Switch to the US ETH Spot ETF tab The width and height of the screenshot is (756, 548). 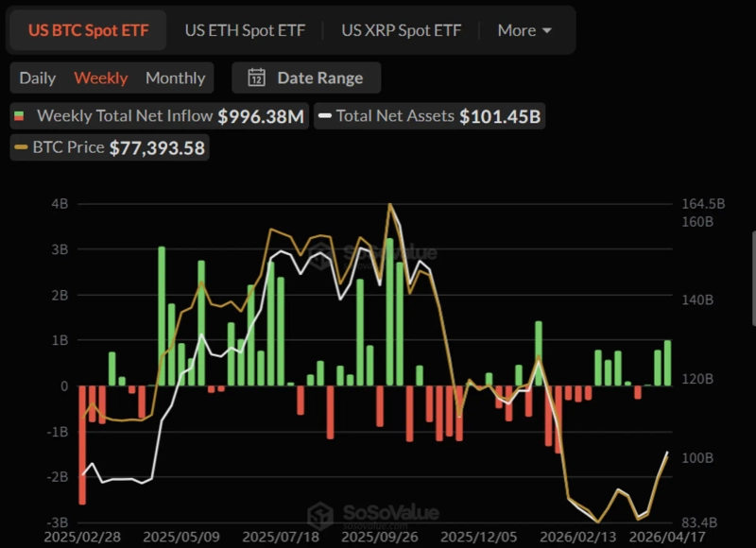click(x=245, y=30)
